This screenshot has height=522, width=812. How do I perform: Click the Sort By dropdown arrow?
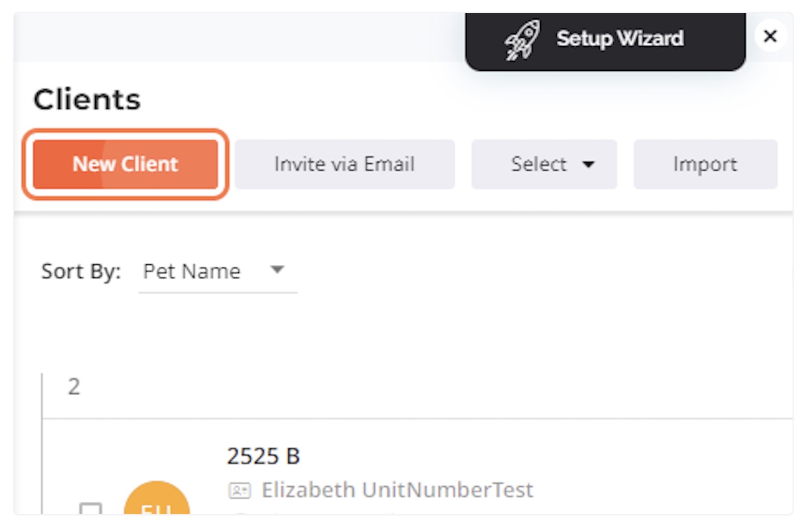click(x=277, y=269)
